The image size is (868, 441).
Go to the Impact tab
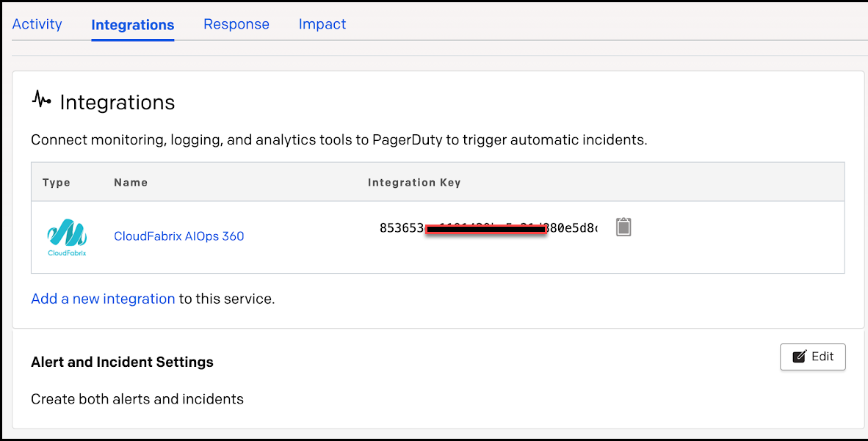coord(322,24)
